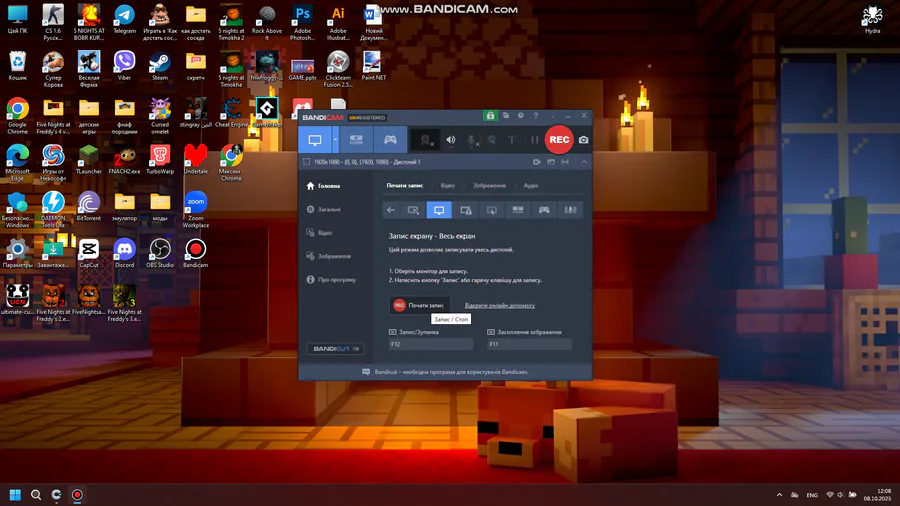Open the Про програму section
The width and height of the screenshot is (900, 506).
[x=331, y=280]
